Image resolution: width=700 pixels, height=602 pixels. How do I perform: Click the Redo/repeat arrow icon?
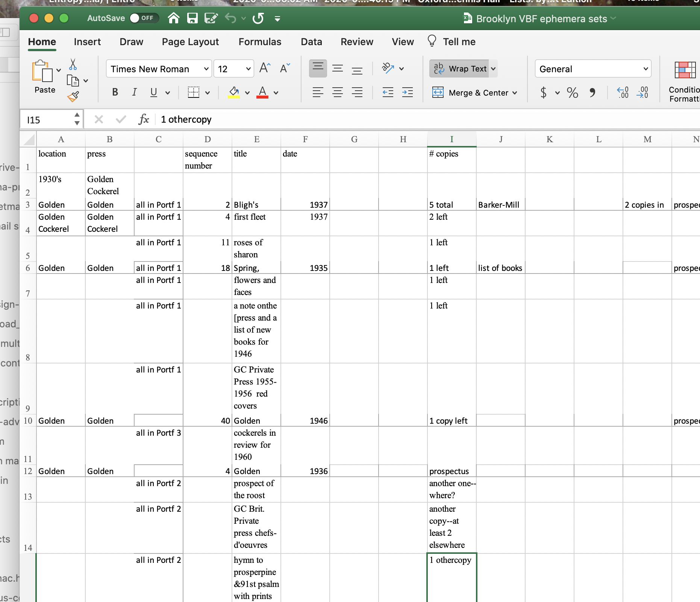coord(258,18)
